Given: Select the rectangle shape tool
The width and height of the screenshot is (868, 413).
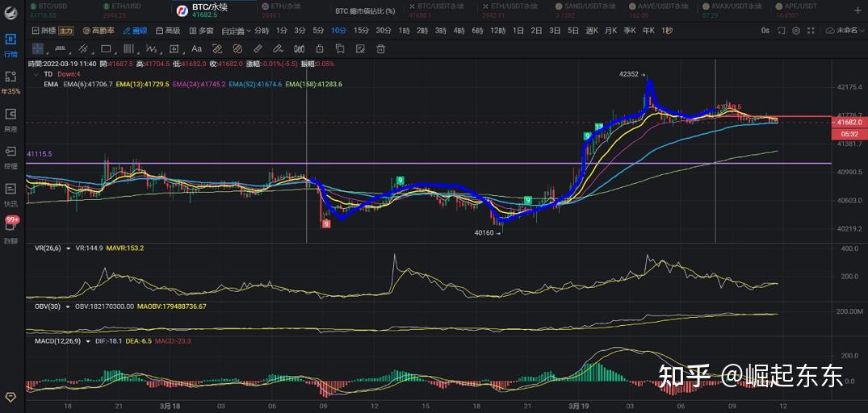Looking at the screenshot, I should pyautogui.click(x=106, y=48).
